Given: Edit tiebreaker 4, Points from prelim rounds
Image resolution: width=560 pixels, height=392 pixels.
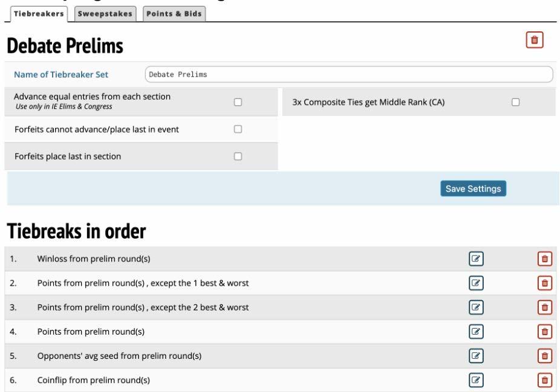Looking at the screenshot, I should pyautogui.click(x=477, y=331).
